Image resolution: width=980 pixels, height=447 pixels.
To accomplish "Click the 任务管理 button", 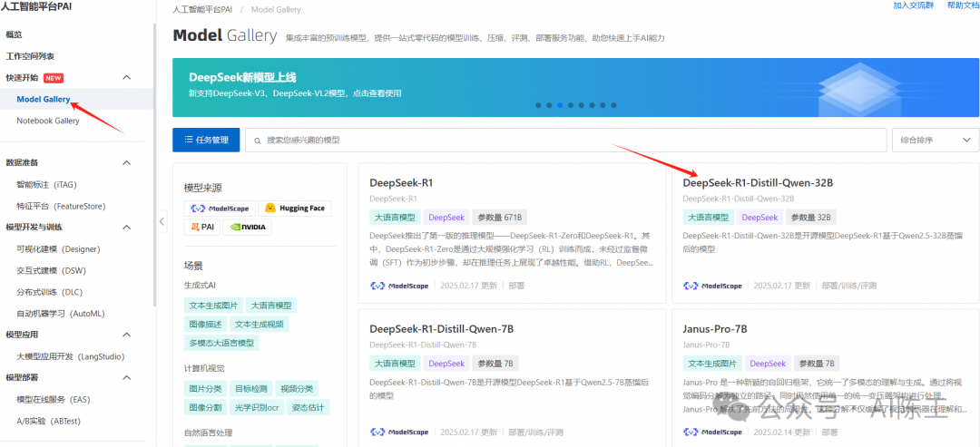I will [x=206, y=140].
